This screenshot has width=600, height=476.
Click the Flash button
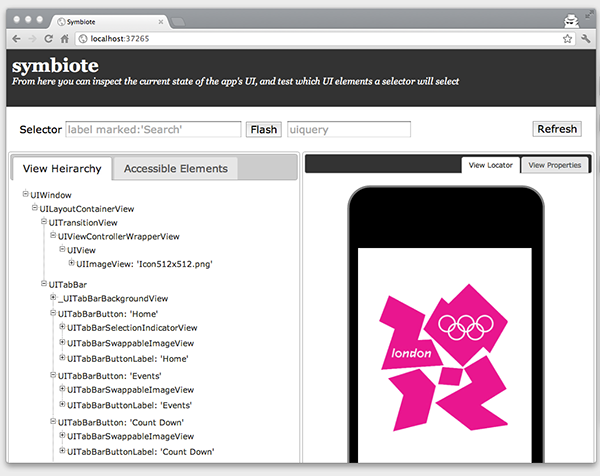[x=264, y=129]
